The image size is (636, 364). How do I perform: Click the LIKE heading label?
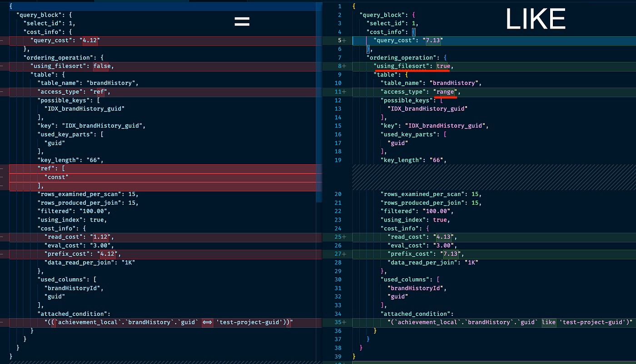click(x=535, y=18)
